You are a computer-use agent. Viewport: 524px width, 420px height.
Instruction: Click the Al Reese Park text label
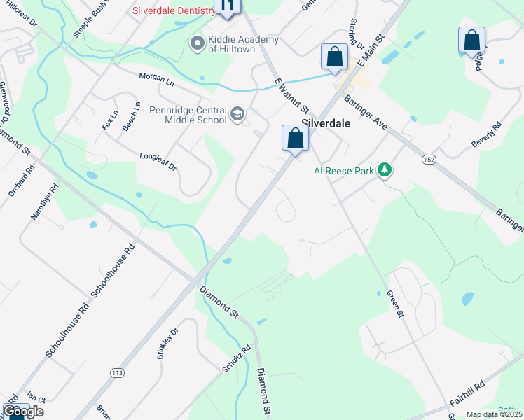344,171
